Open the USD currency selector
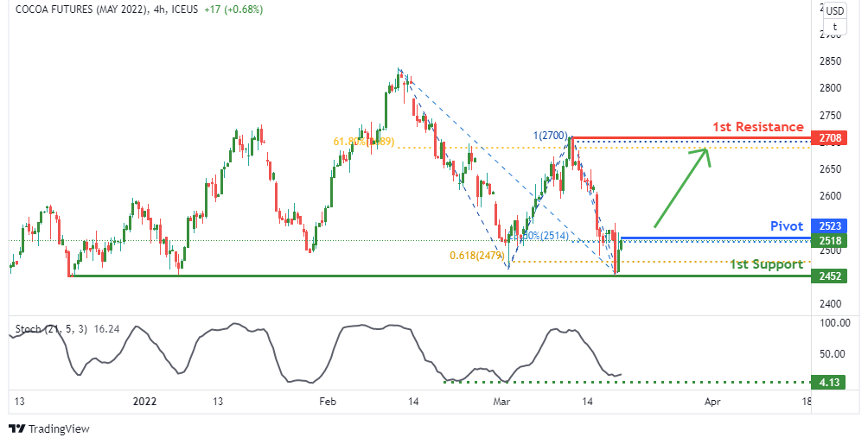Viewport: 868px width, 444px height. coord(835,10)
